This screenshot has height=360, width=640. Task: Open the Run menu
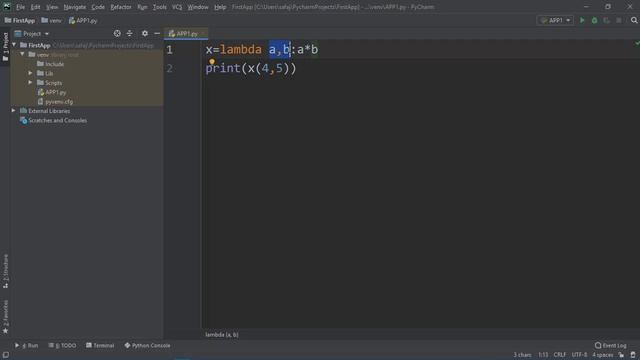[142, 7]
